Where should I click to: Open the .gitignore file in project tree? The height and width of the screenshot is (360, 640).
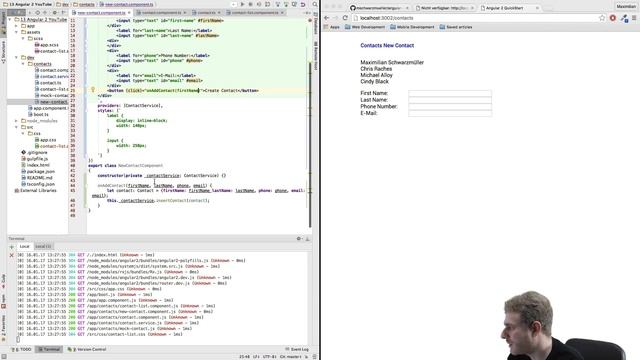[34, 152]
